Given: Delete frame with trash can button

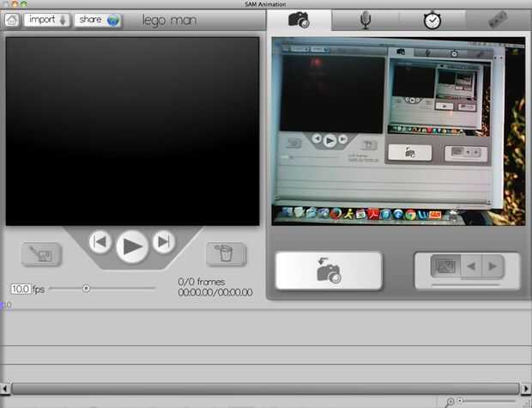Looking at the screenshot, I should point(226,253).
